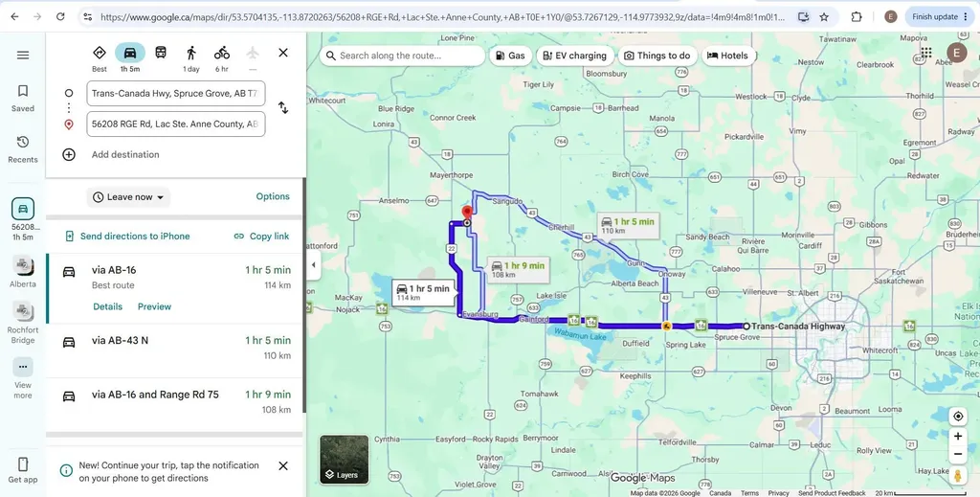Click the Add destination plus icon
This screenshot has width=980, height=497.
(69, 154)
